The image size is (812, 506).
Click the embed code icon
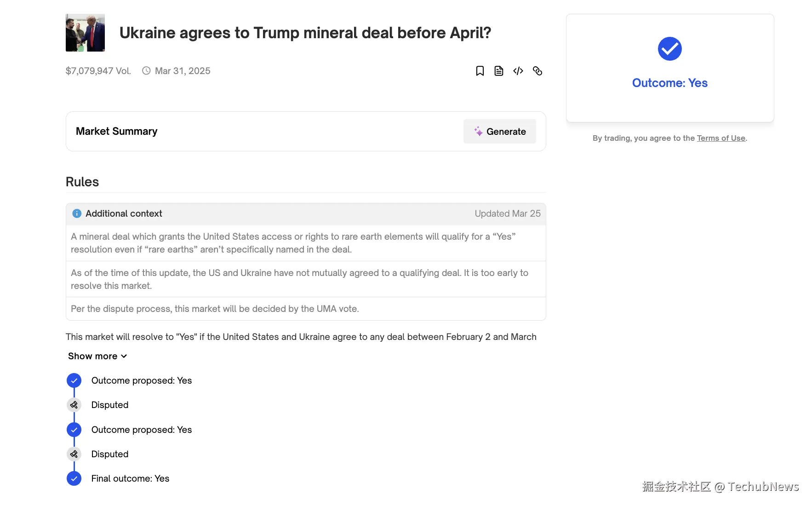518,71
